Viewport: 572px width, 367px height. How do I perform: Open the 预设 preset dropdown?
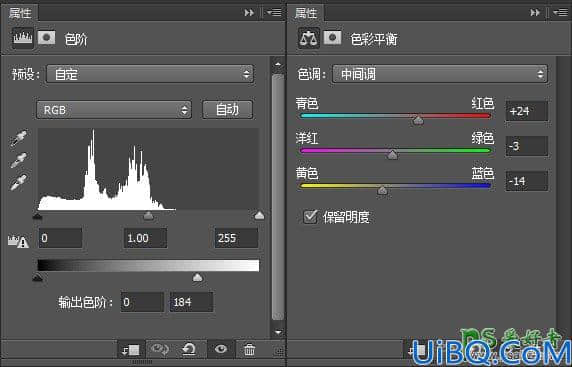coord(150,74)
